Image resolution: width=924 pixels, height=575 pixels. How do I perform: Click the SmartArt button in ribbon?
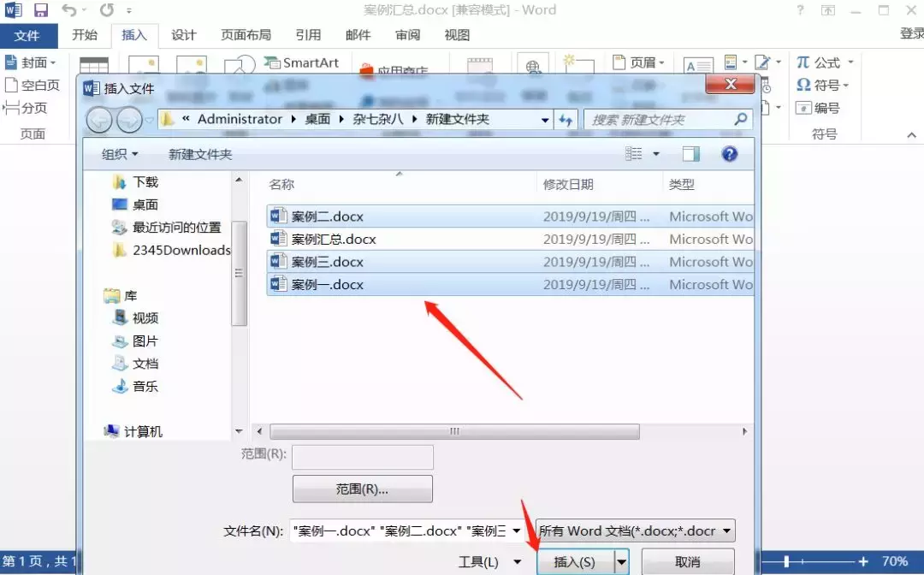(301, 62)
